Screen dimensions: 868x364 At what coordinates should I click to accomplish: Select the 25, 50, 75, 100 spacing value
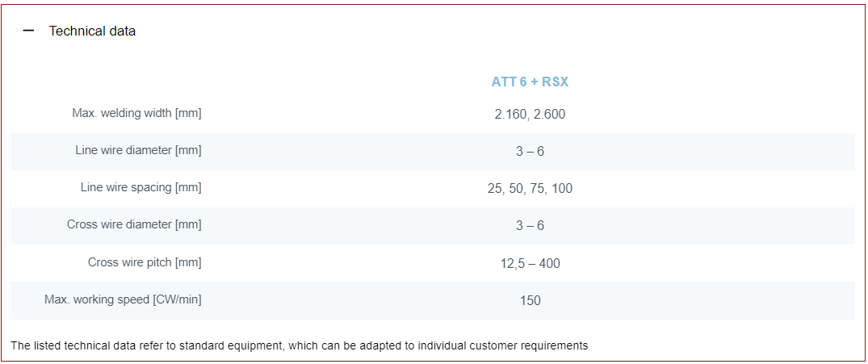pyautogui.click(x=530, y=188)
